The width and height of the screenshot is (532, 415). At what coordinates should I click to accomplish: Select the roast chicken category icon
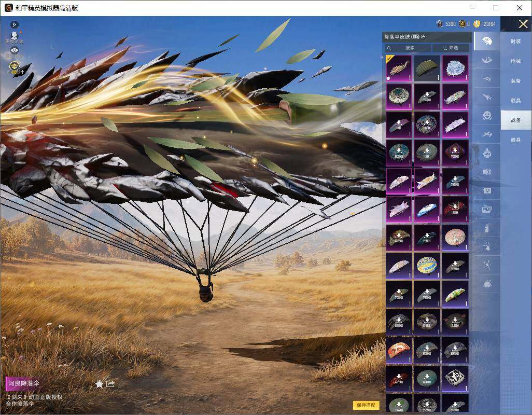tap(487, 283)
